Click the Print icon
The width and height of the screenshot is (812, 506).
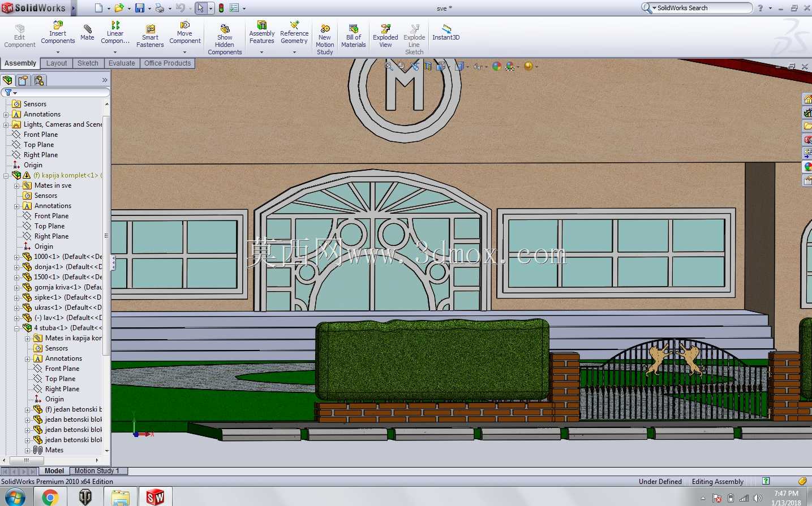click(x=160, y=8)
